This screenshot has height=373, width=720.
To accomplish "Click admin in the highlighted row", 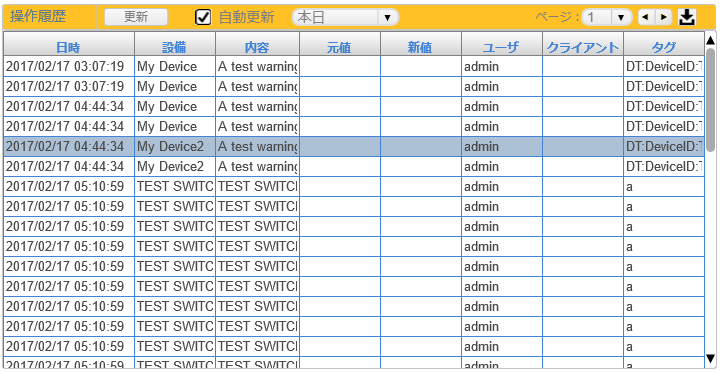I will click(481, 147).
